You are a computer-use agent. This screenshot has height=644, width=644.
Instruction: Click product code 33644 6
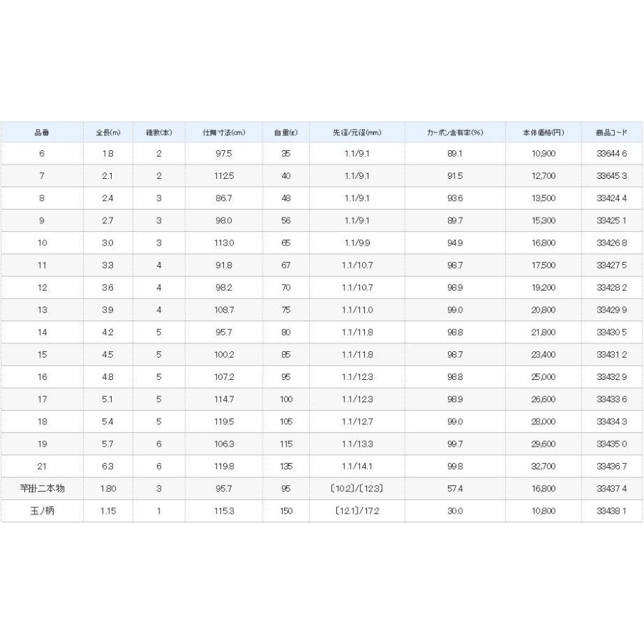[611, 154]
